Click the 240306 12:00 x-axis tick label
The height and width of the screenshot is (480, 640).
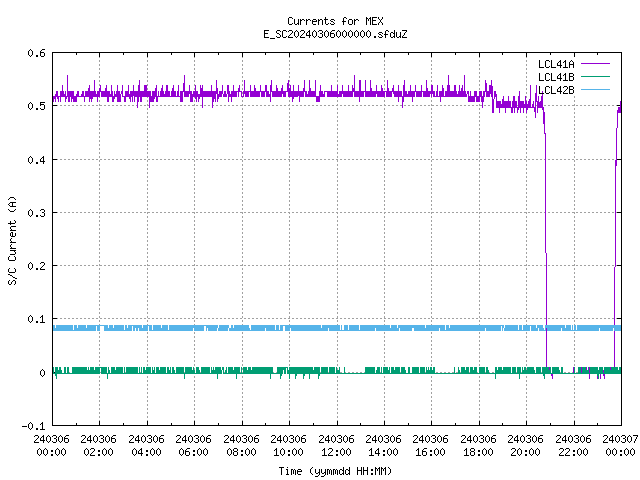(336, 446)
